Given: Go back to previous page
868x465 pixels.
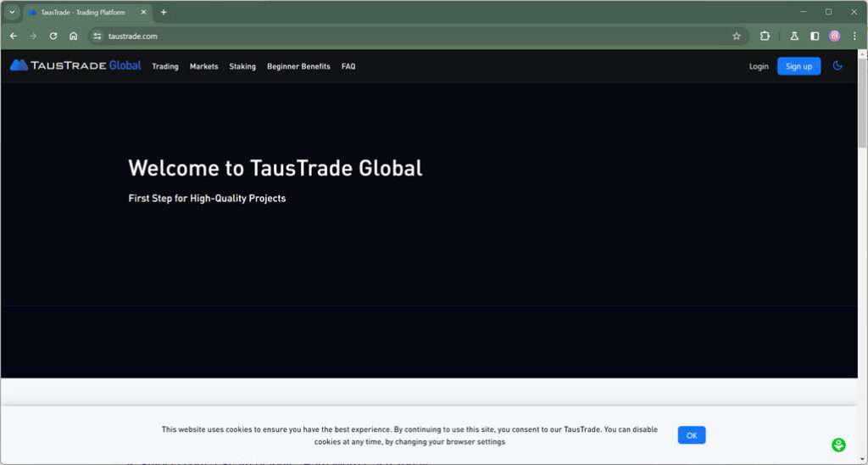Looking at the screenshot, I should pos(14,36).
